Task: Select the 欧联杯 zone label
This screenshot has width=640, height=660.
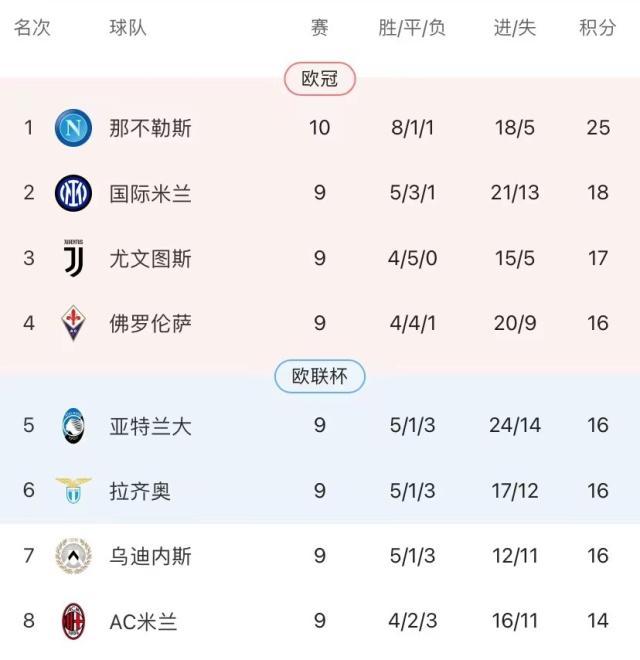Action: (x=320, y=376)
